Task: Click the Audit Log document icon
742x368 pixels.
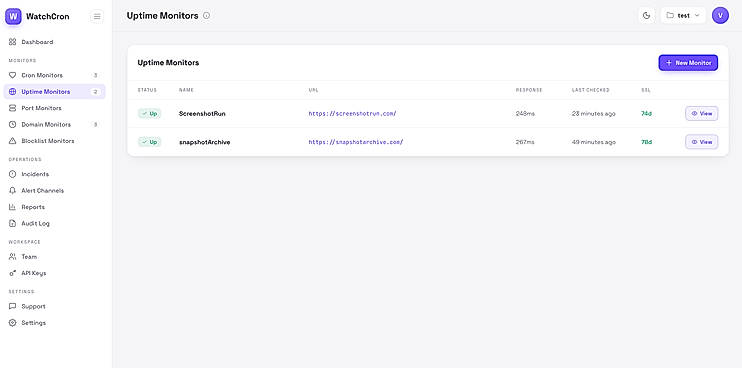Action: 13,223
